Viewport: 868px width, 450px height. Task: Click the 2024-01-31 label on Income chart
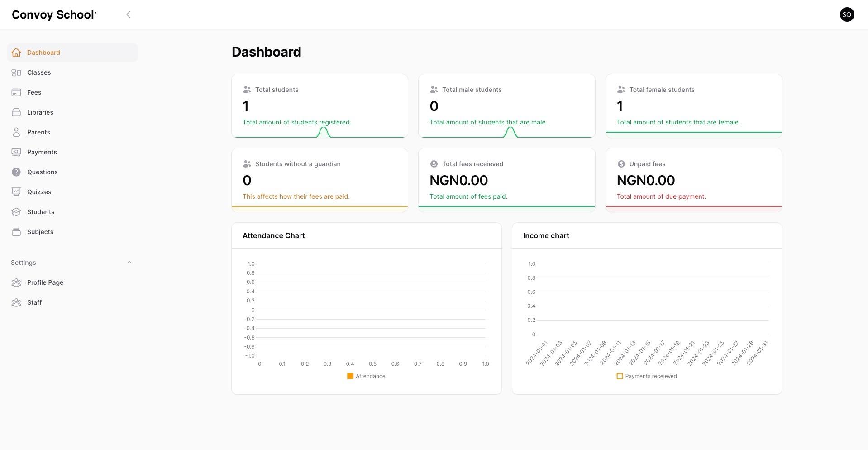pyautogui.click(x=758, y=353)
